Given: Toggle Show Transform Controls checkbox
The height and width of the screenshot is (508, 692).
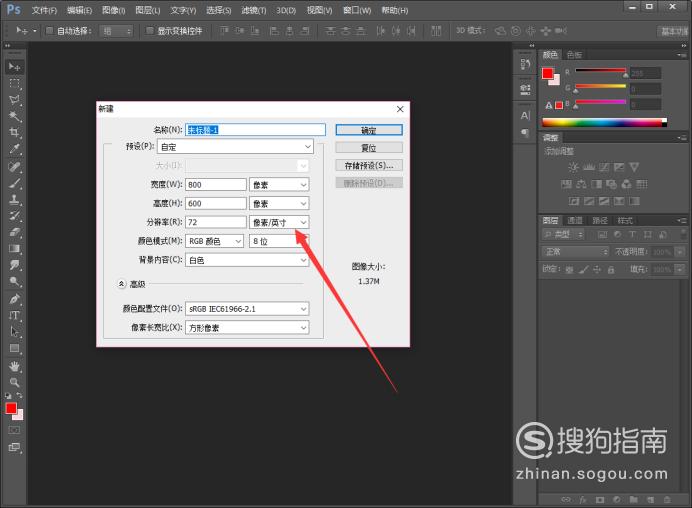Looking at the screenshot, I should coord(150,30).
